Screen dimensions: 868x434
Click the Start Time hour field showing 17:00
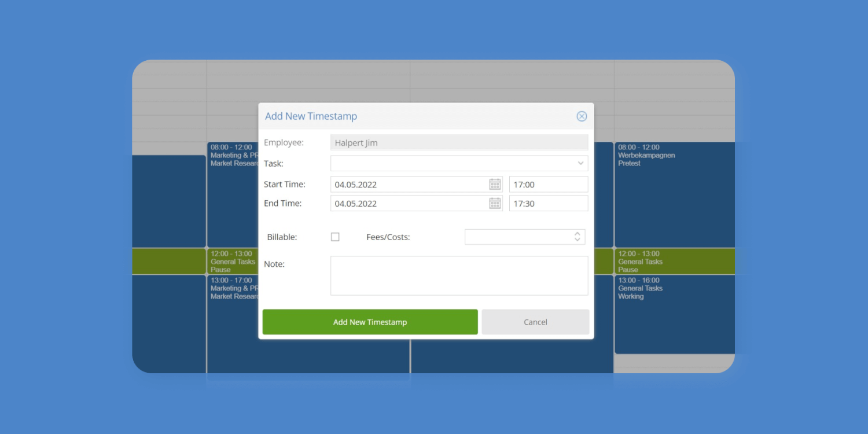548,184
